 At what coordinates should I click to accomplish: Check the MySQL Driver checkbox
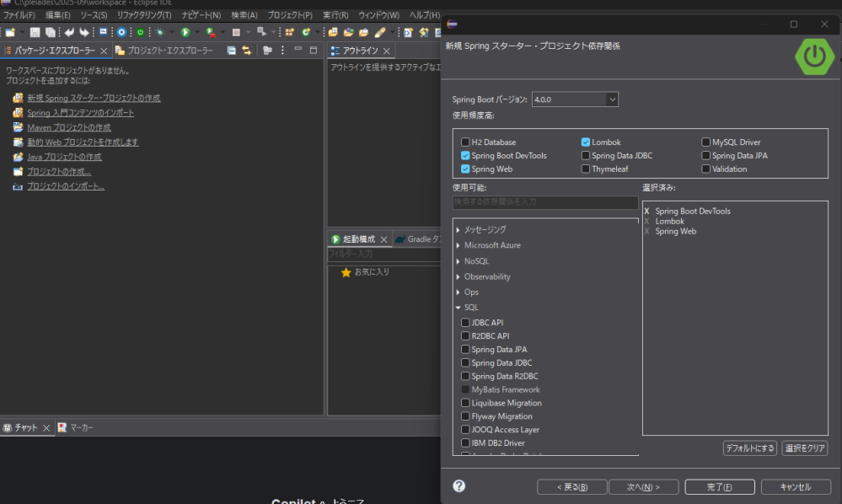(x=706, y=142)
